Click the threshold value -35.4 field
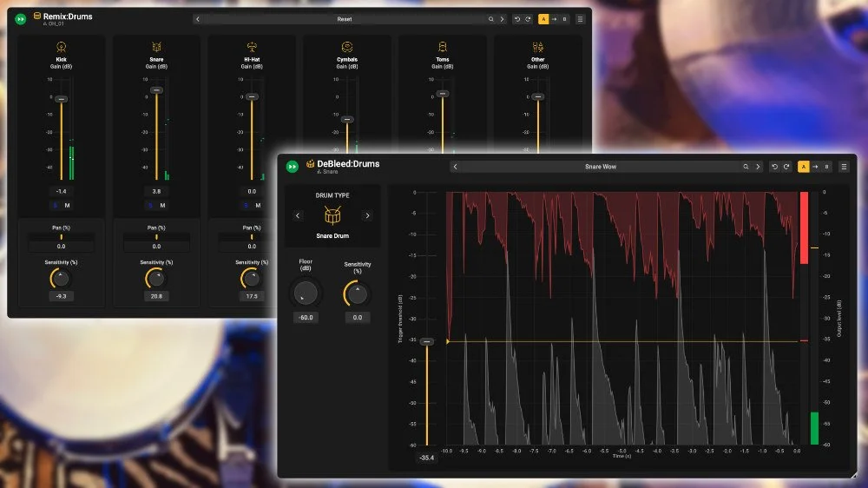The width and height of the screenshot is (868, 488). point(427,458)
